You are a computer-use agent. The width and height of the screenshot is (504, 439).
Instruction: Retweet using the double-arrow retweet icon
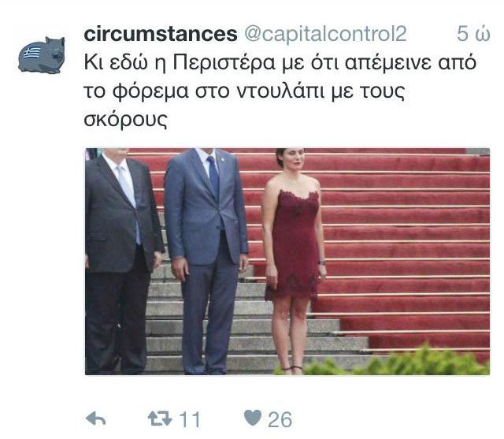point(160,419)
